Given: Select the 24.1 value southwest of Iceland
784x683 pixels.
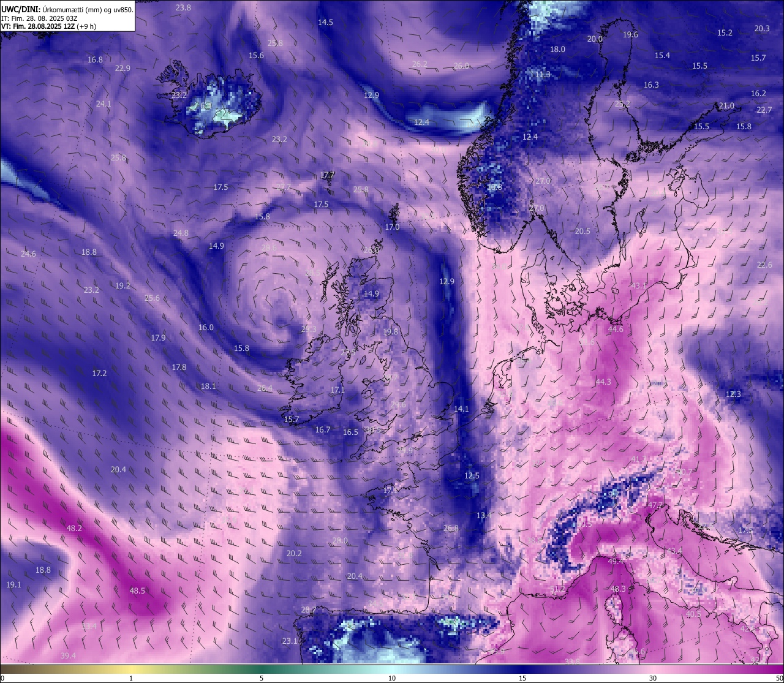Looking at the screenshot, I should [104, 104].
